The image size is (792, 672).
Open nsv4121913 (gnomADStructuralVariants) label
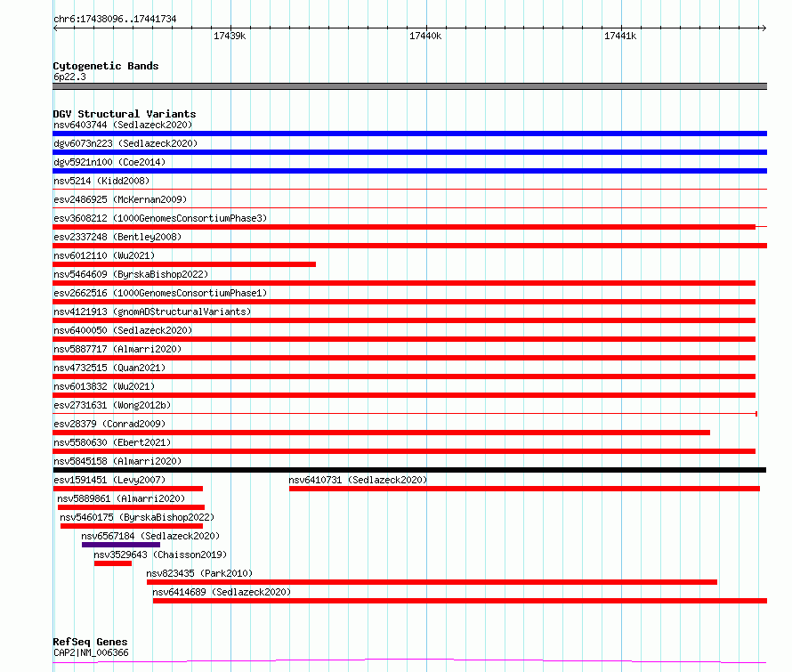pos(152,312)
